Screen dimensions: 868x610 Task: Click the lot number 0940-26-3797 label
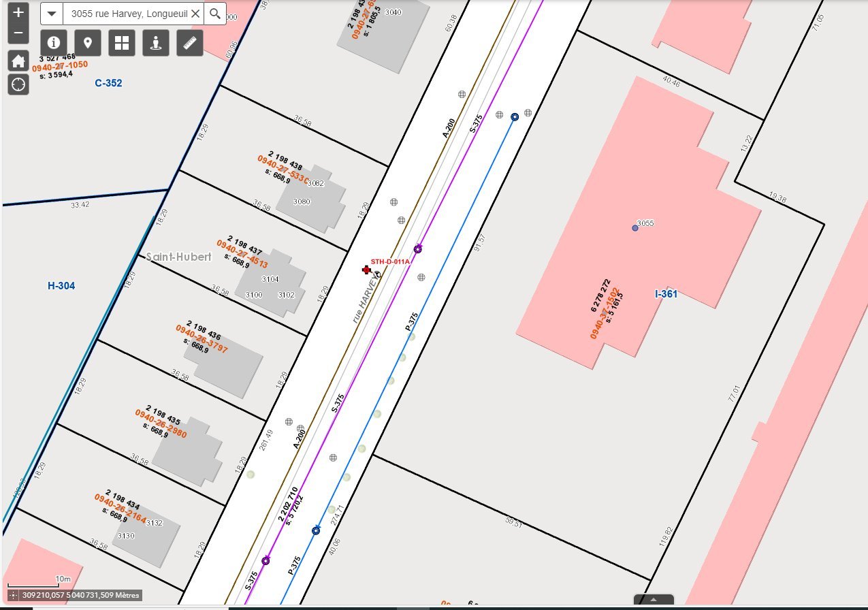point(202,338)
